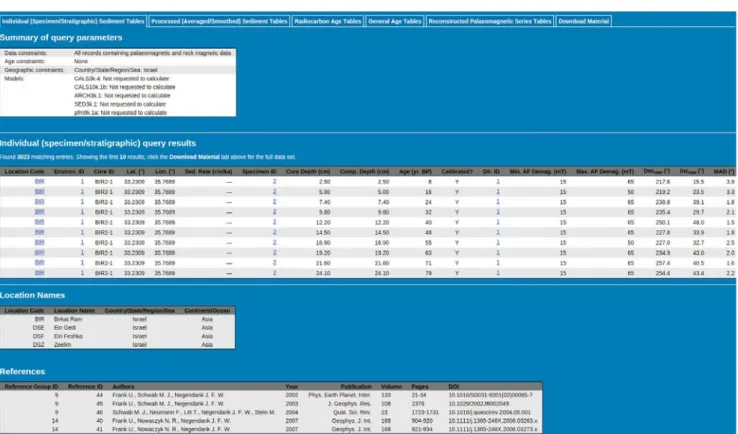Open Specimen ID 2 link in core depth 16.90 row

(274, 242)
